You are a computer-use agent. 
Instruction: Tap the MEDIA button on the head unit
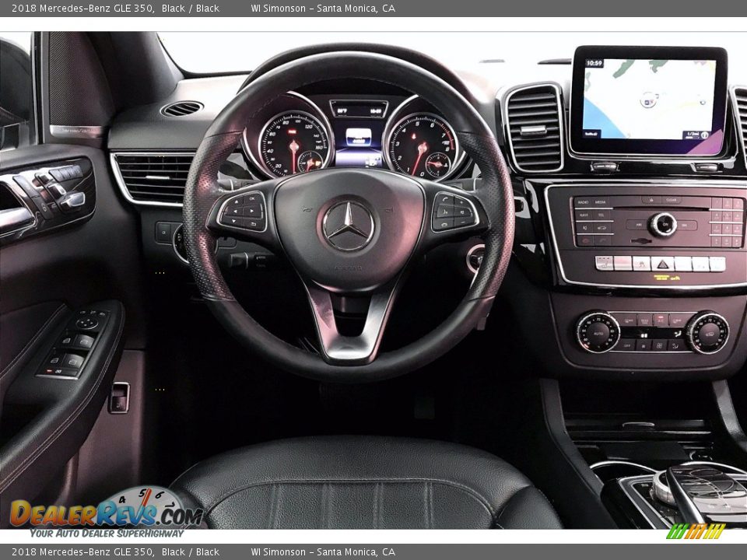point(600,202)
